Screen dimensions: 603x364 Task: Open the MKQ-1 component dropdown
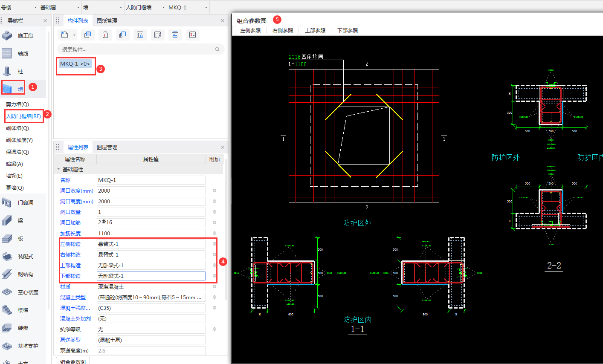point(188,7)
